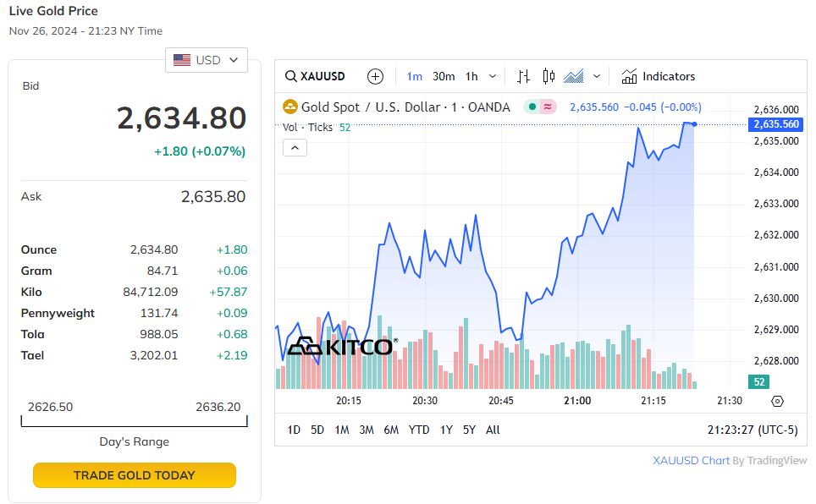Screen dimensions: 816x504
Task: Select the area chart style icon
Action: 574,76
